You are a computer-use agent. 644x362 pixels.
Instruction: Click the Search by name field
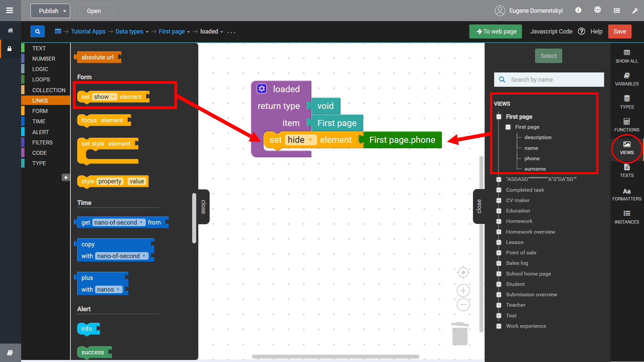(x=553, y=80)
